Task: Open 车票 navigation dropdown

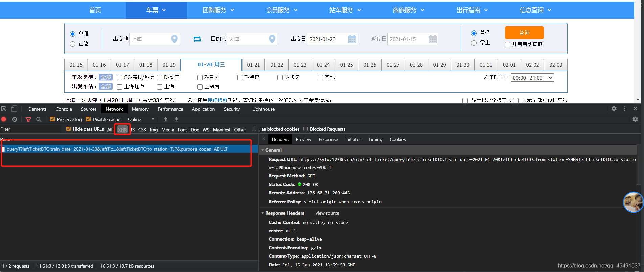Action: click(x=156, y=10)
